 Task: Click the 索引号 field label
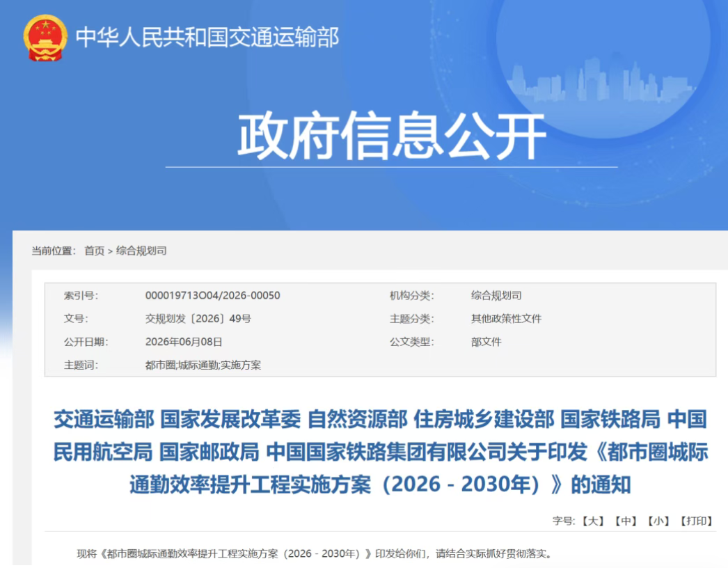81,295
